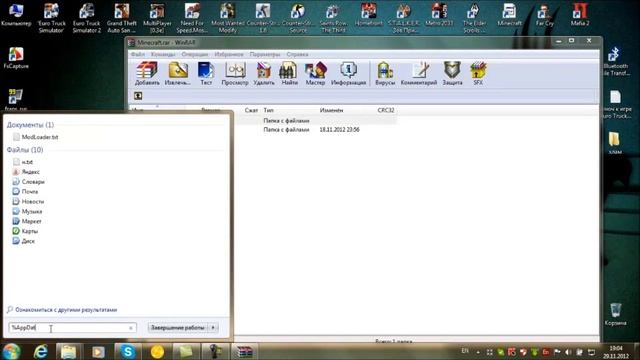Open the н.txt file result
Screen dimensions: 640x360
(x=23, y=162)
